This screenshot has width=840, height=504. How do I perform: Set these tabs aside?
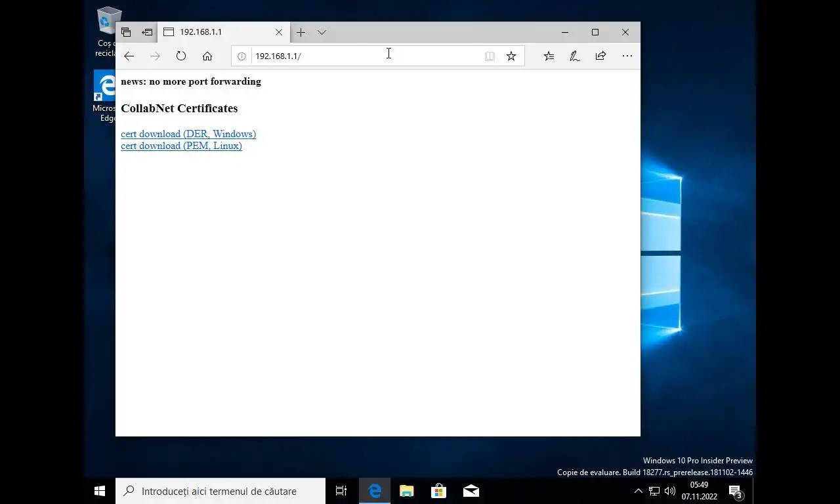[x=147, y=32]
